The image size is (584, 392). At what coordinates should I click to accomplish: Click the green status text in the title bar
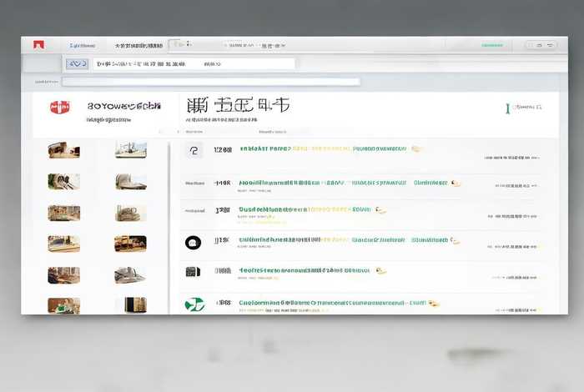492,45
